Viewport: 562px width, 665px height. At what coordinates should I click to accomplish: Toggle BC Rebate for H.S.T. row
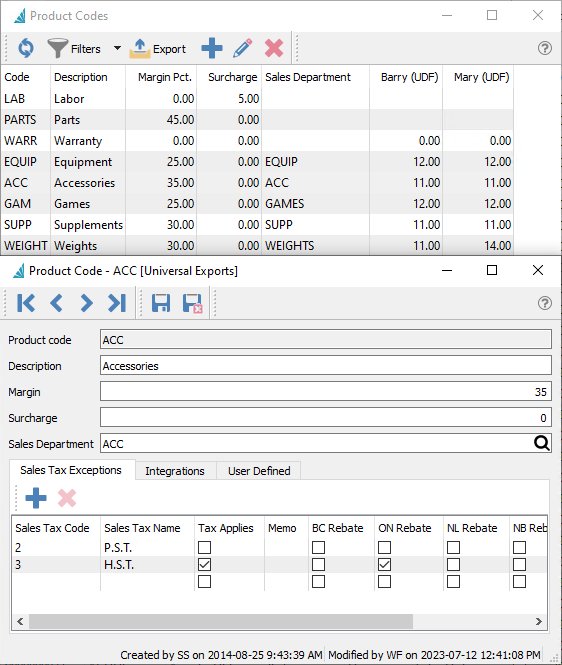(x=319, y=564)
